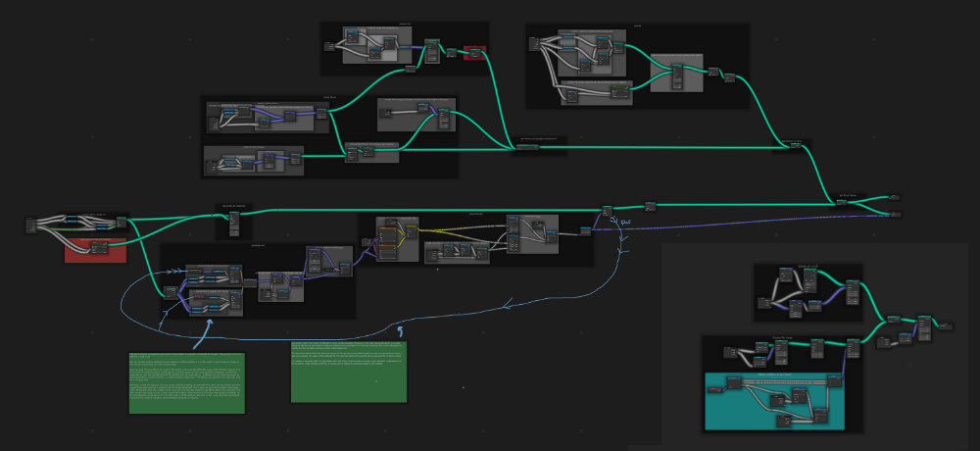Select the green-header node splitting into purple links
This screenshot has height=451, width=980.
click(170, 291)
